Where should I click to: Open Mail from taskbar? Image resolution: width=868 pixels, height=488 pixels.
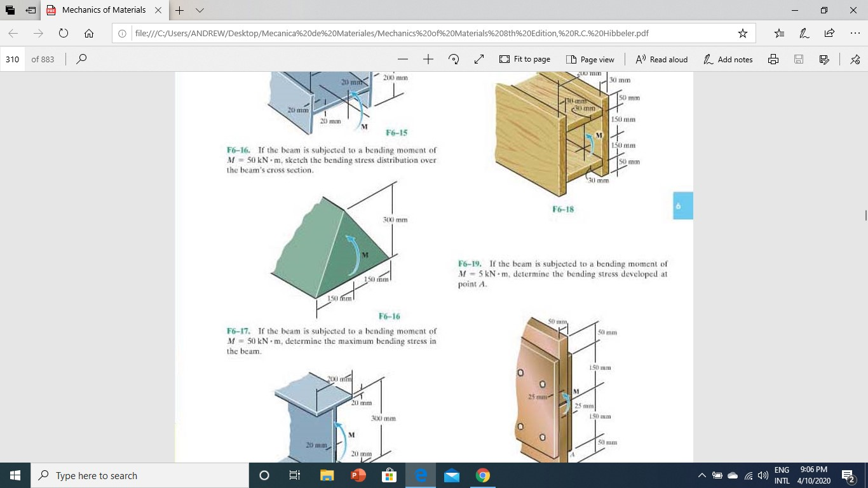pyautogui.click(x=451, y=475)
